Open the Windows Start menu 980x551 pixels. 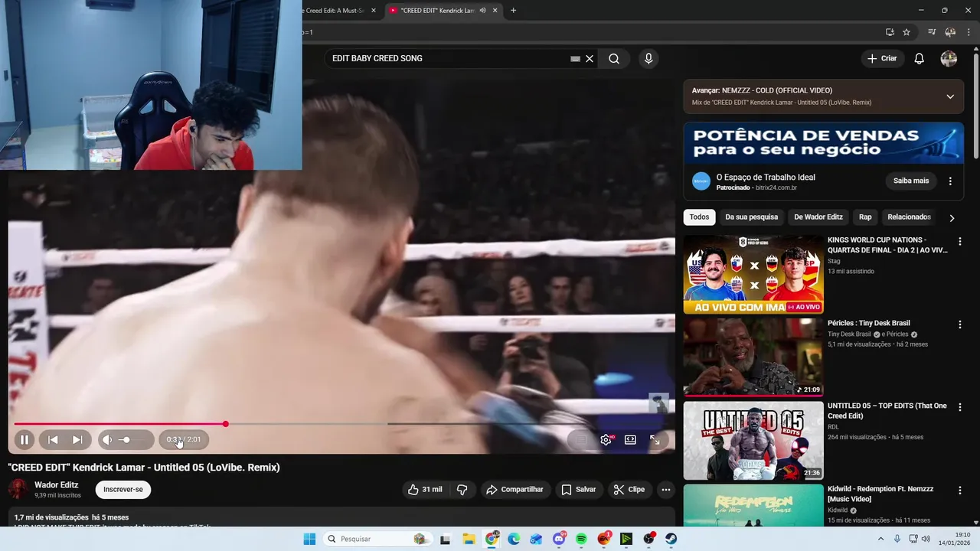coord(309,539)
